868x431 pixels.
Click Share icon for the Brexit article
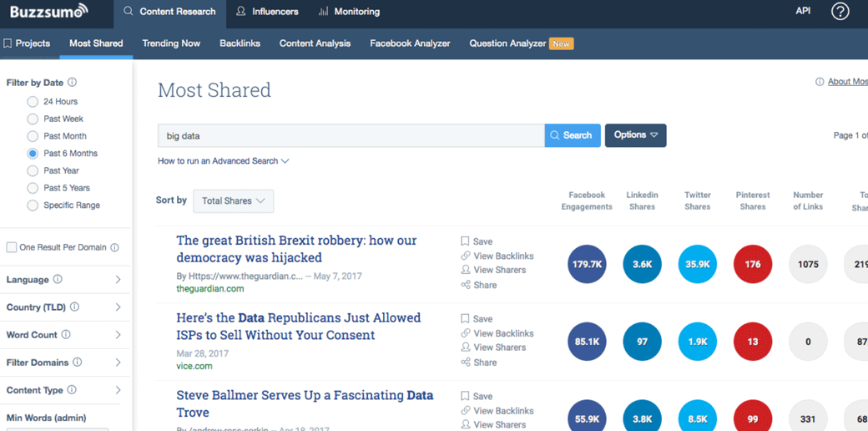466,285
